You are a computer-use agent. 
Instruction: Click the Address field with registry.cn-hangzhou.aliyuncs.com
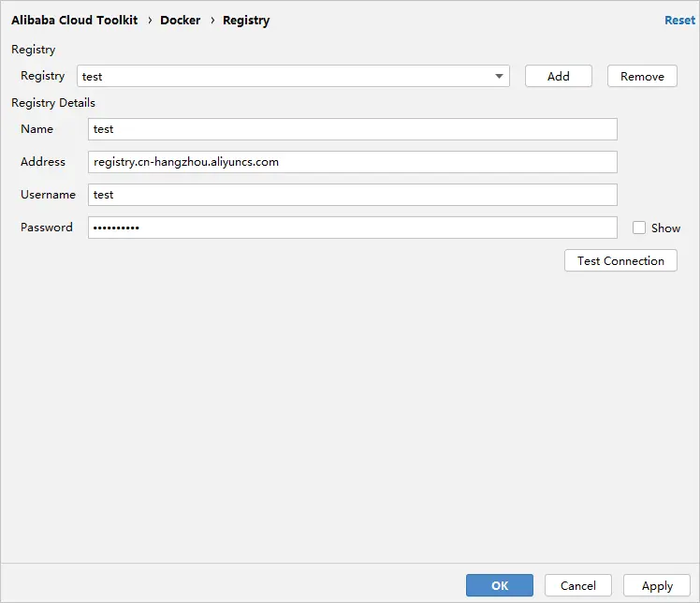[352, 162]
